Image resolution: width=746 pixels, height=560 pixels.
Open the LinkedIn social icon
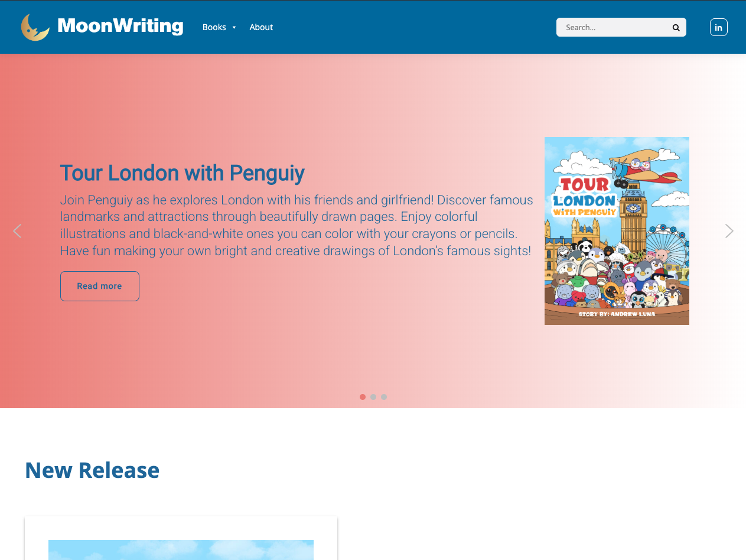tap(718, 27)
